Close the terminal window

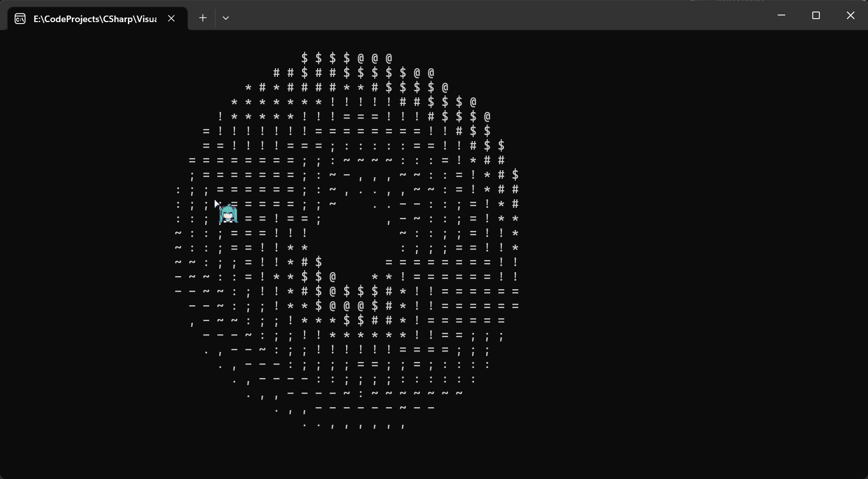click(x=850, y=16)
